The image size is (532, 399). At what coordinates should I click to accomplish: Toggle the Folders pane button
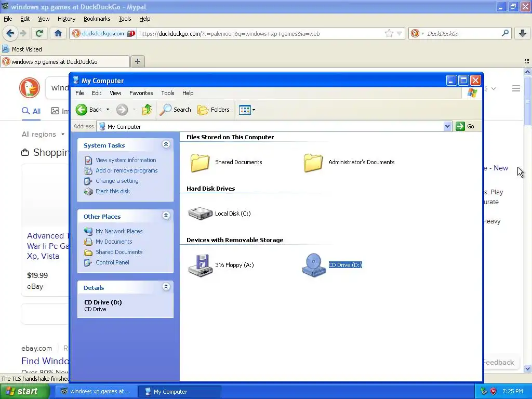[x=214, y=110]
